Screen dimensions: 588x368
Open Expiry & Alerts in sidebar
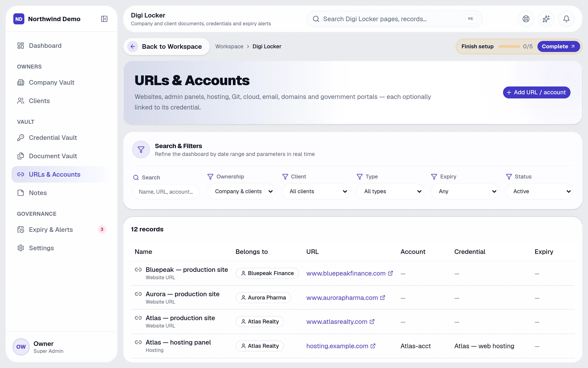(x=61, y=230)
